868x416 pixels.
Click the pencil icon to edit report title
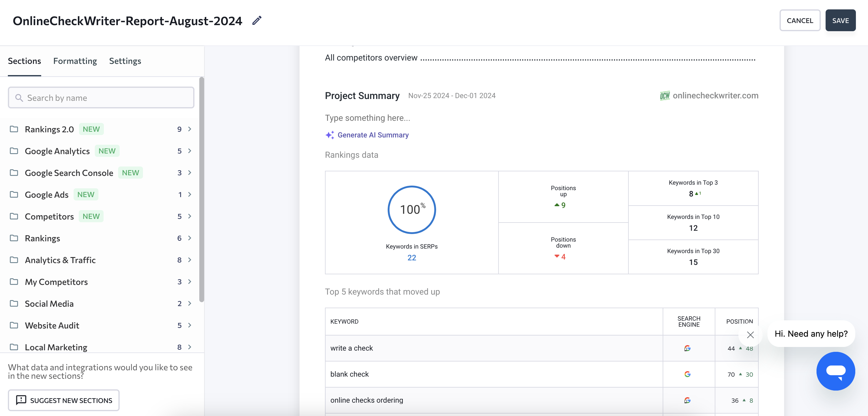(x=257, y=21)
